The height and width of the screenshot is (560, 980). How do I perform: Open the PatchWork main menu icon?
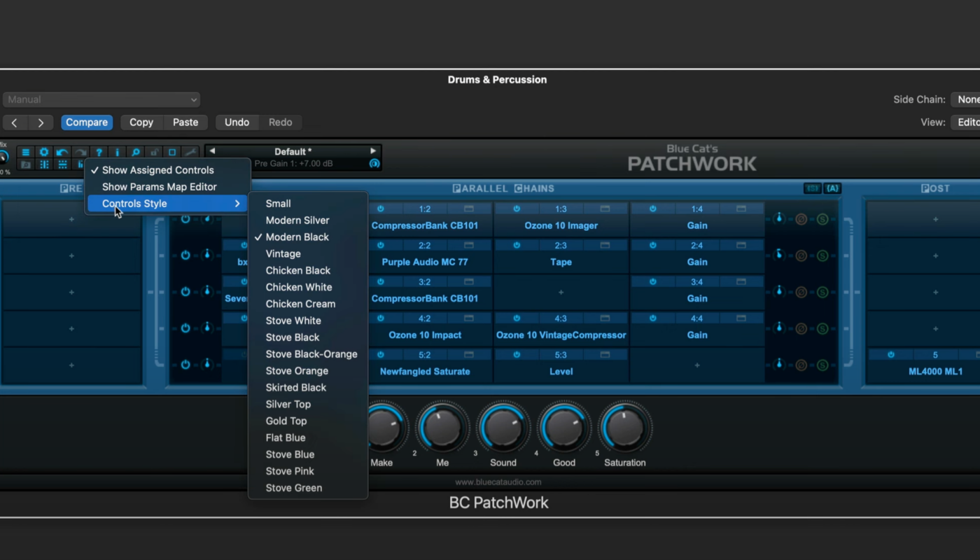tap(26, 152)
